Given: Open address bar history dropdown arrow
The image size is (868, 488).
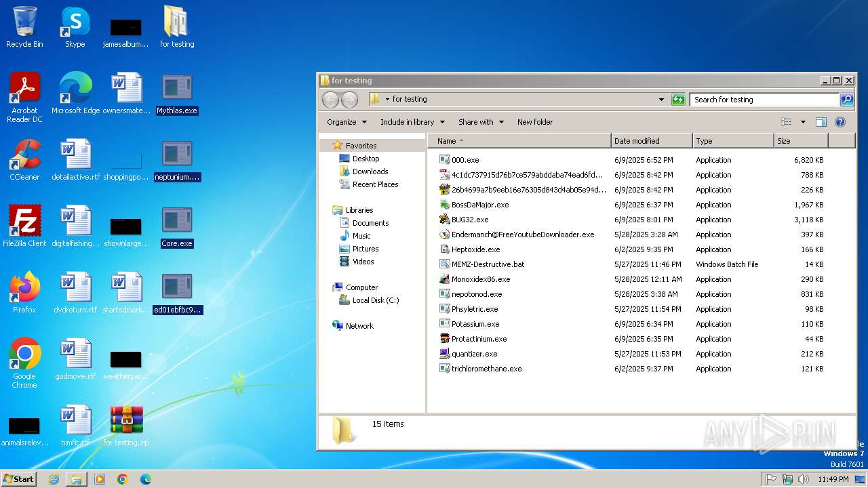Looking at the screenshot, I should click(661, 100).
